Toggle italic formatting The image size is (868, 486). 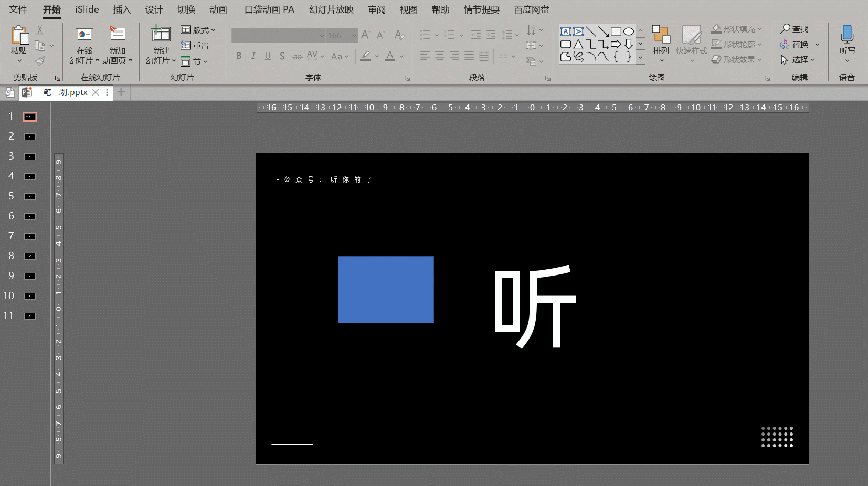tap(253, 56)
